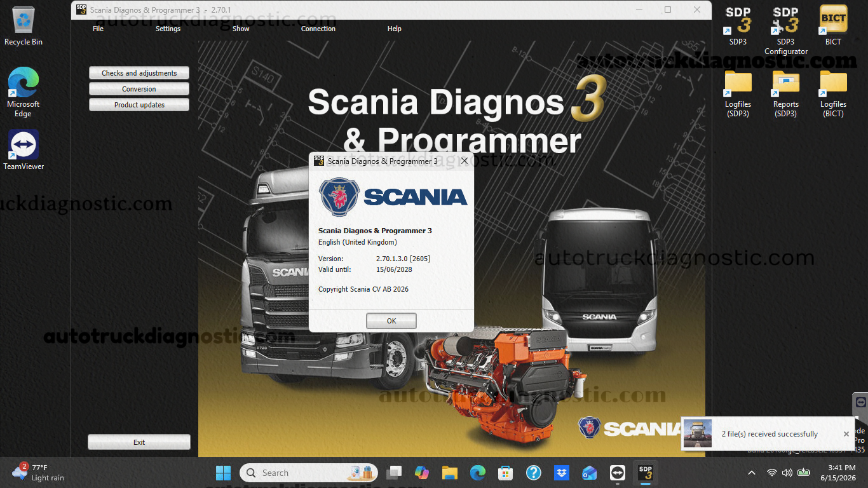Click the Exit button in SDP3
This screenshot has height=488, width=868.
pyautogui.click(x=139, y=442)
